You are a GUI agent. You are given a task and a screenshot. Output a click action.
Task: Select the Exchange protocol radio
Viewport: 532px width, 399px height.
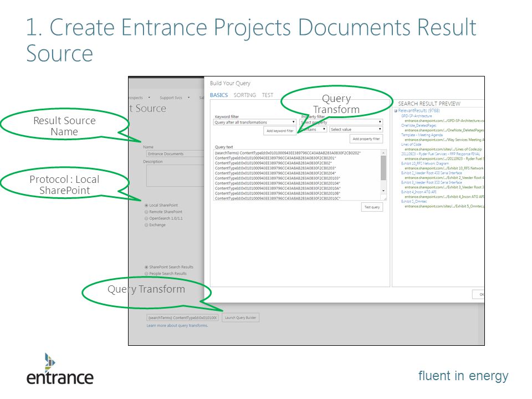[146, 225]
